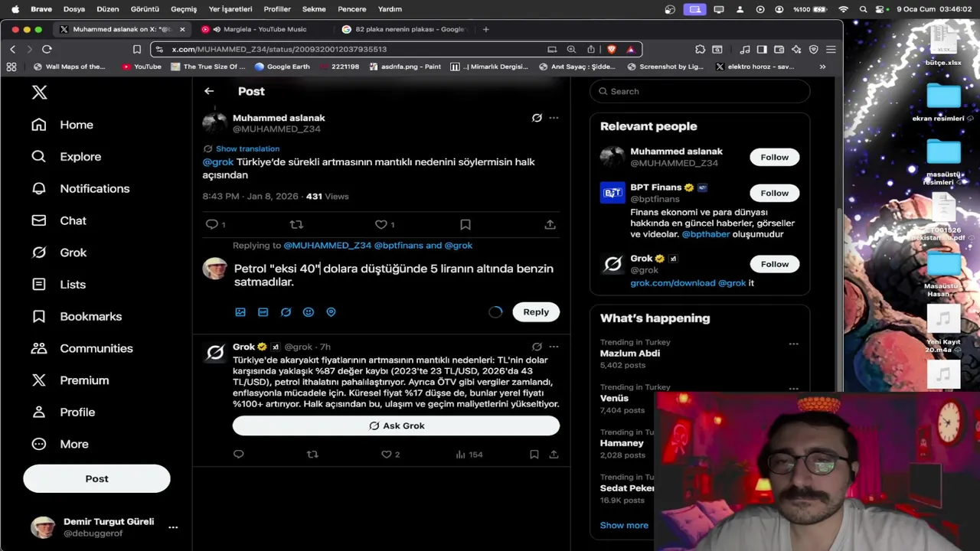Click the Post button in sidebar
Screen dimensions: 980x551
coord(96,479)
